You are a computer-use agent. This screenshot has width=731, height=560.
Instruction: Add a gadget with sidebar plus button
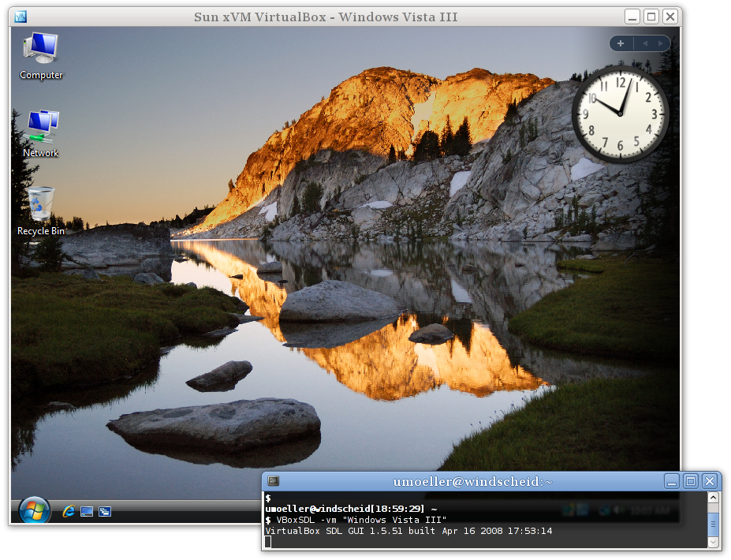[x=621, y=43]
